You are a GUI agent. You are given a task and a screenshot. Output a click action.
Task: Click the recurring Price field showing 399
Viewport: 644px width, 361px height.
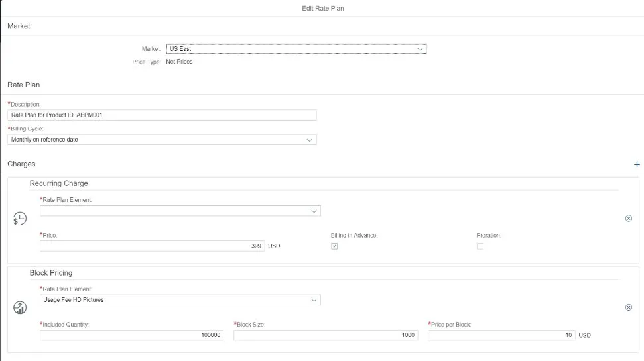pos(152,246)
